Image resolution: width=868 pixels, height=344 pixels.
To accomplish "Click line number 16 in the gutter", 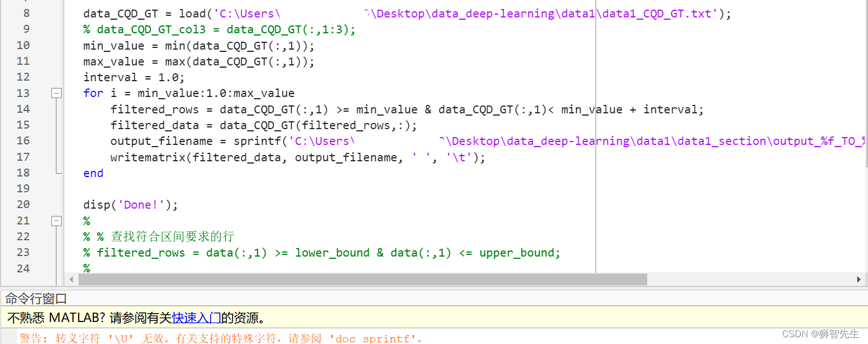I will (x=23, y=140).
